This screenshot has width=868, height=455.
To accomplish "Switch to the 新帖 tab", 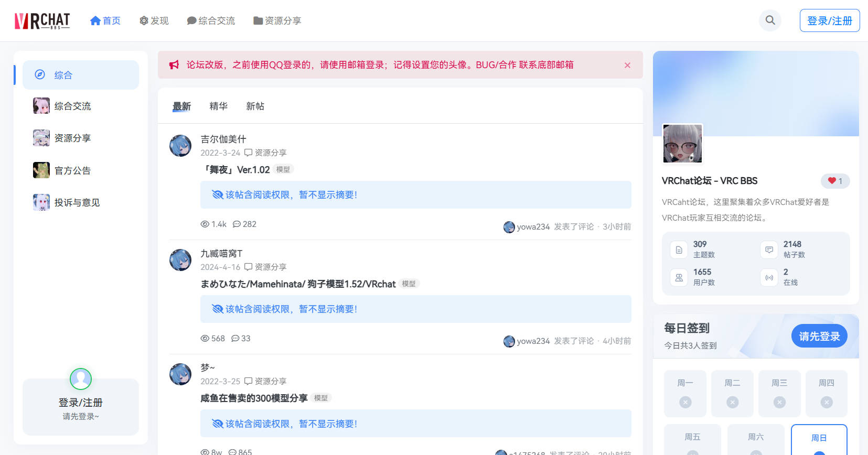I will pos(255,106).
